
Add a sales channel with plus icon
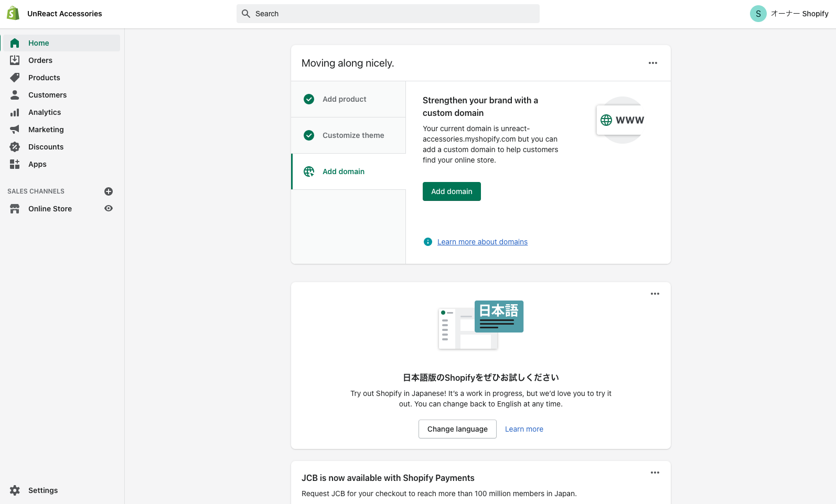coord(109,191)
